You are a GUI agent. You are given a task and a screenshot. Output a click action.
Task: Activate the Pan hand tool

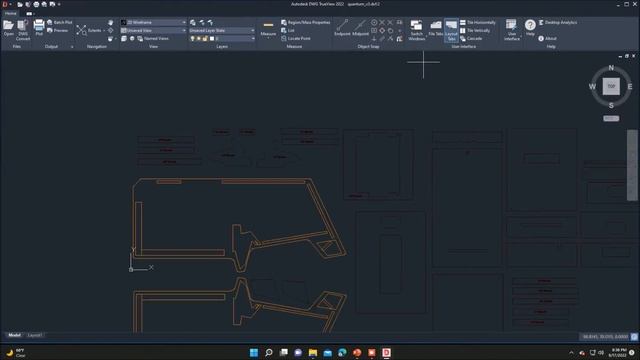pos(111,22)
